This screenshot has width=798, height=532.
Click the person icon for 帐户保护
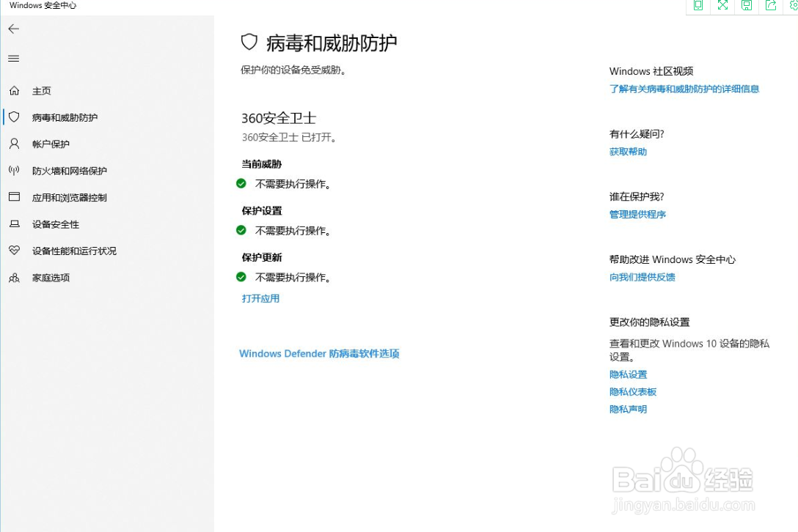click(14, 144)
